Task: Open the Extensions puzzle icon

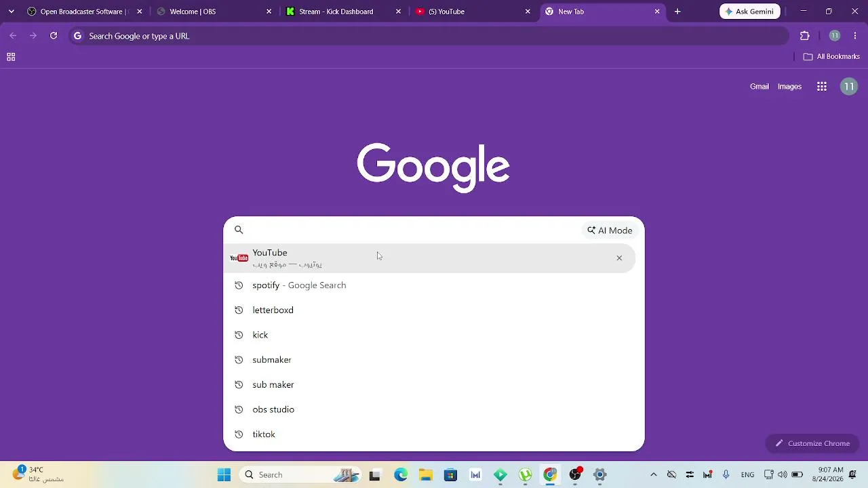Action: click(x=805, y=36)
